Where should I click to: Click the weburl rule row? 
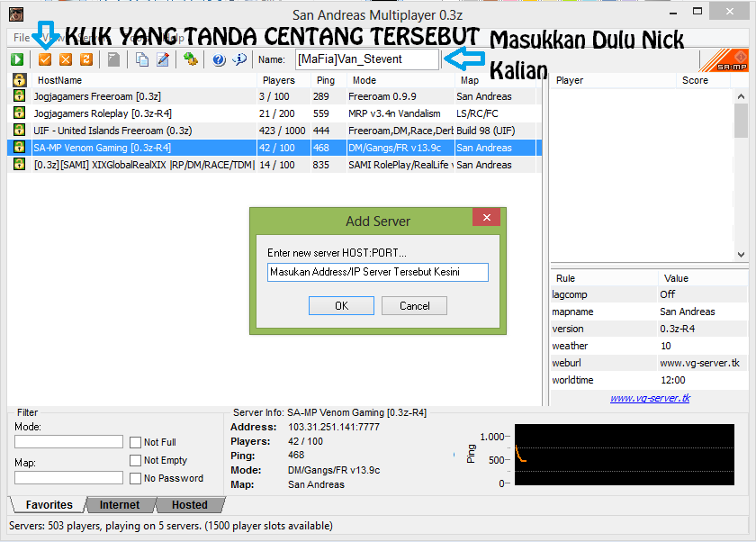pos(649,363)
